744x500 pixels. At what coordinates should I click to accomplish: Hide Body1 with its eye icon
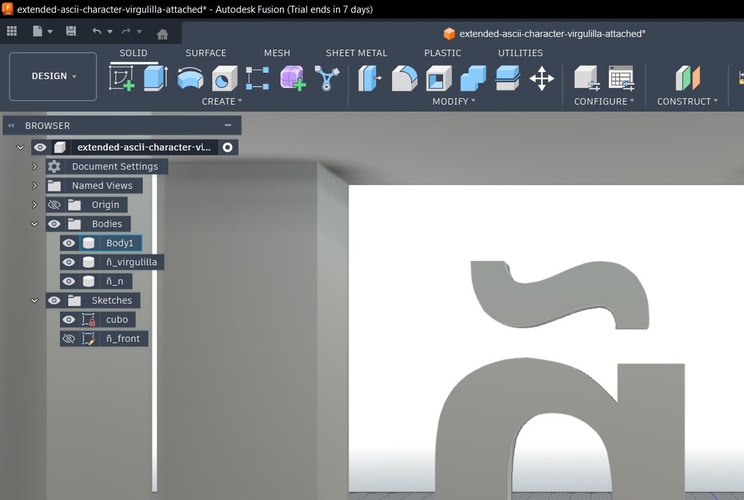coord(69,243)
